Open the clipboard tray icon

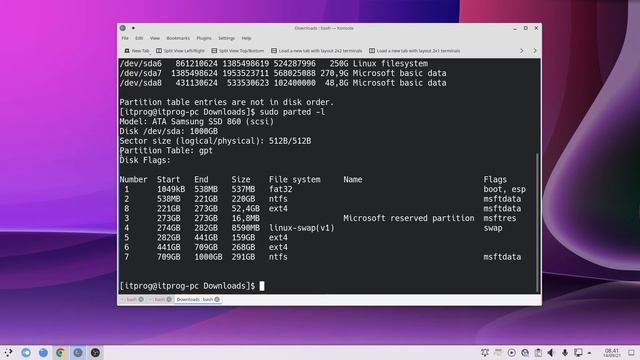point(538,353)
